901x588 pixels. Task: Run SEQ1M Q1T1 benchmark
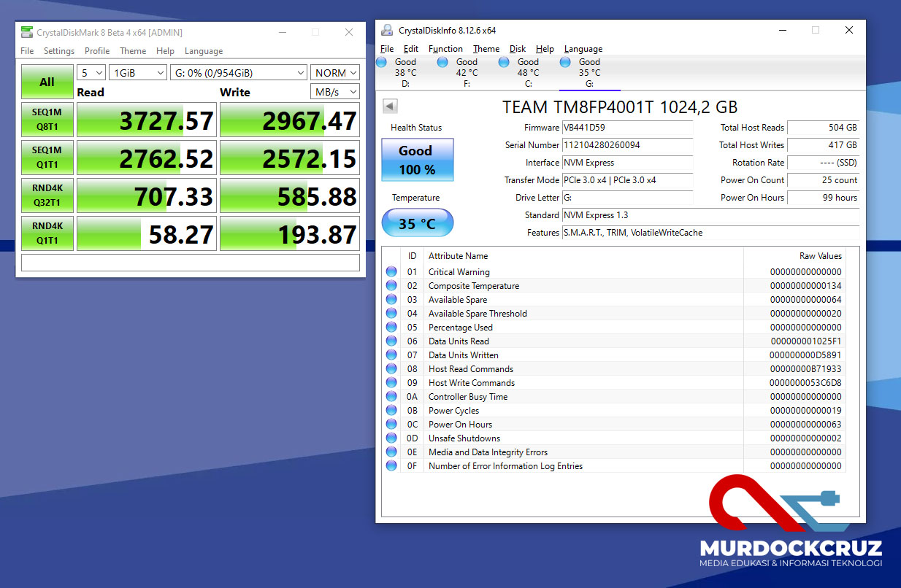(47, 158)
